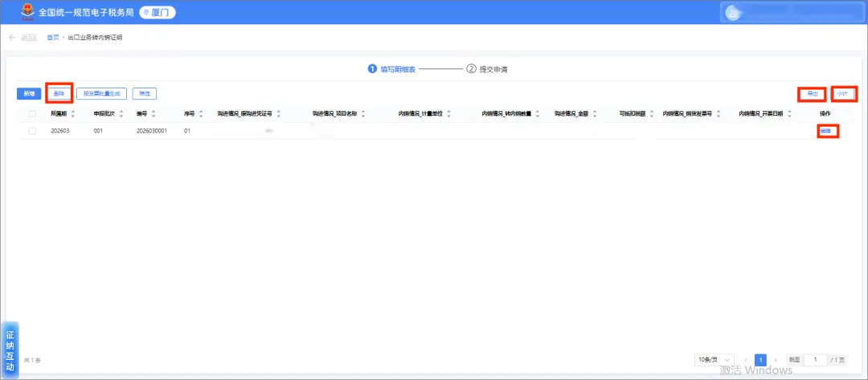868x380 pixels.
Task: Go to the previous page arrow
Action: point(746,360)
